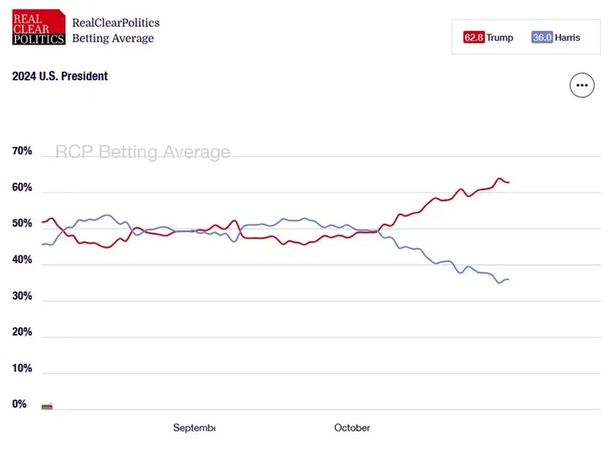This screenshot has height=449, width=610.
Task: Click the 0% y-axis label
Action: pos(19,404)
